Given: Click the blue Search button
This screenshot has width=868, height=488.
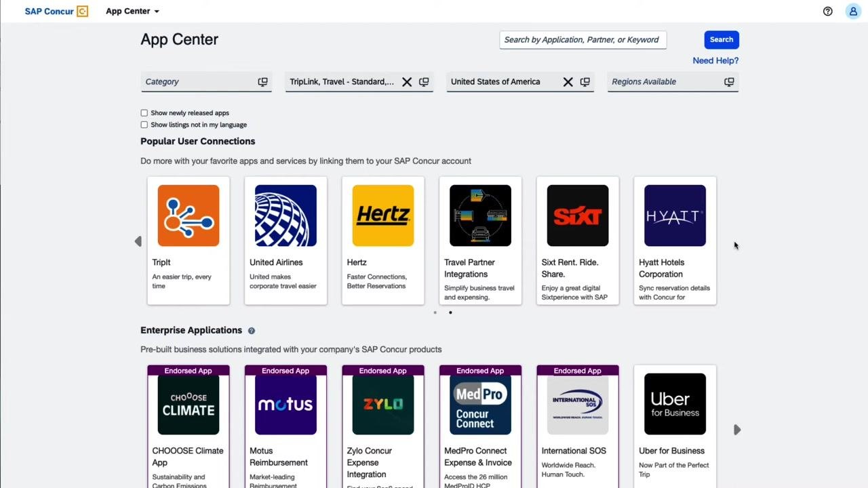Looking at the screenshot, I should (x=722, y=40).
